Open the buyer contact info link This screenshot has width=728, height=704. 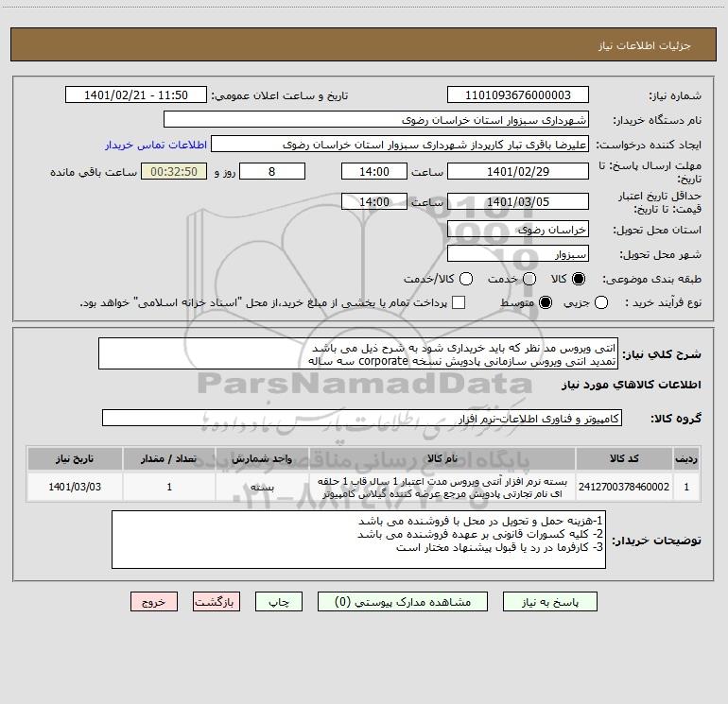click(156, 145)
